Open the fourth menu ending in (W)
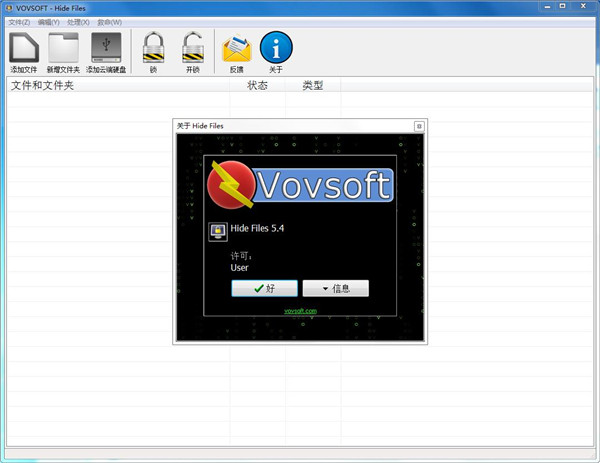This screenshot has height=463, width=600. pos(109,22)
